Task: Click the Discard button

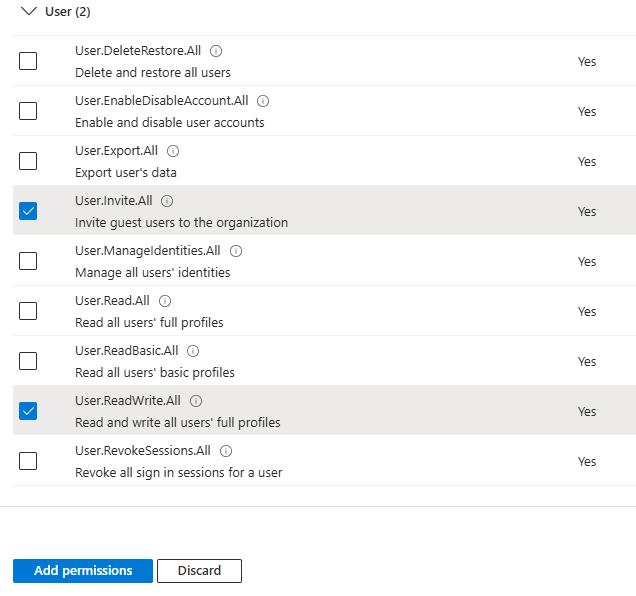Action: click(199, 571)
